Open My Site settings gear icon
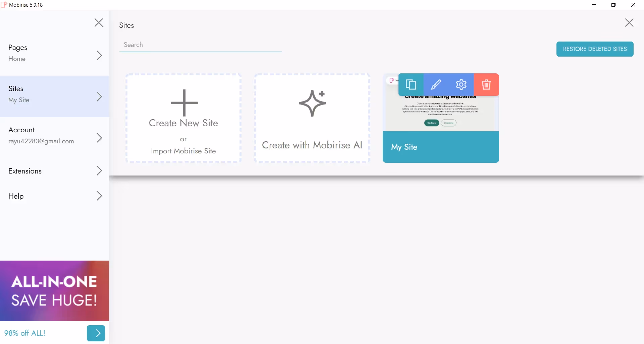Viewport: 644px width, 344px height. click(461, 84)
